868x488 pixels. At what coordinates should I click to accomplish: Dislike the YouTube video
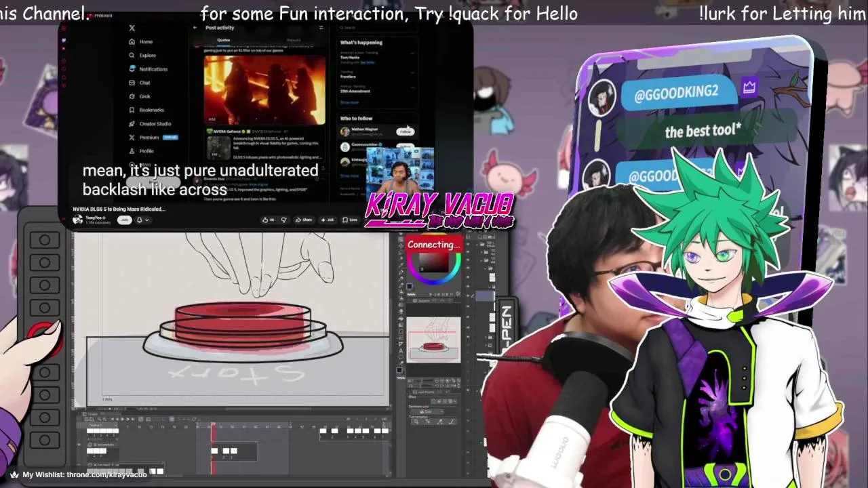283,220
